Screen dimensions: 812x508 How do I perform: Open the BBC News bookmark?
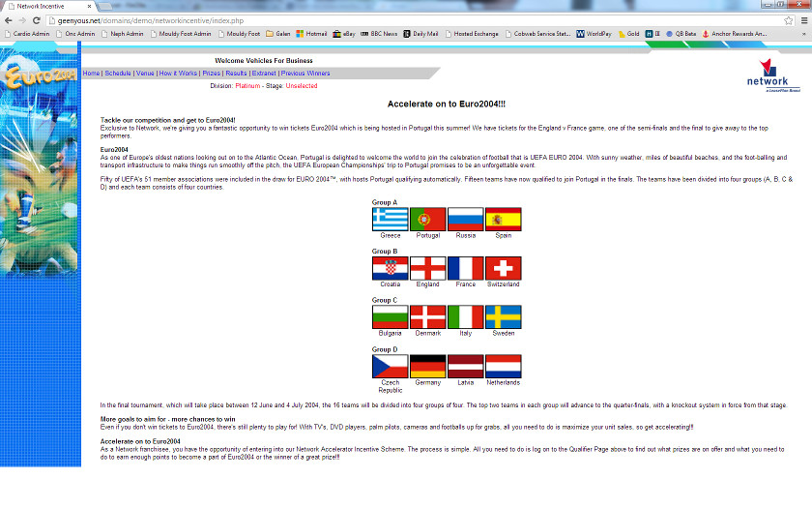(x=379, y=34)
